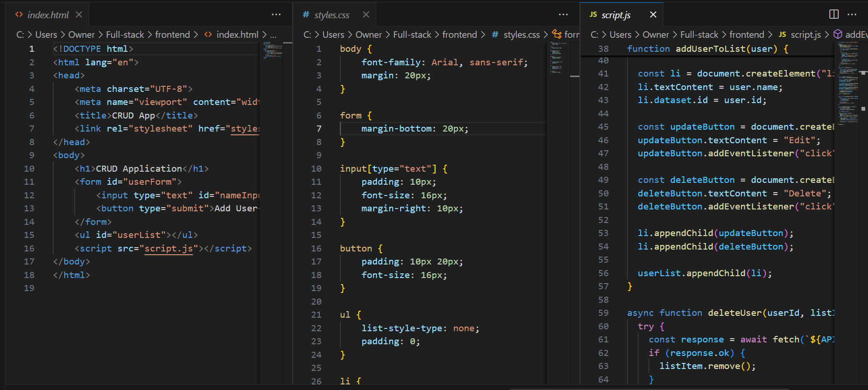The width and height of the screenshot is (868, 390).
Task: Close the script.js editor tab
Action: coord(653,14)
